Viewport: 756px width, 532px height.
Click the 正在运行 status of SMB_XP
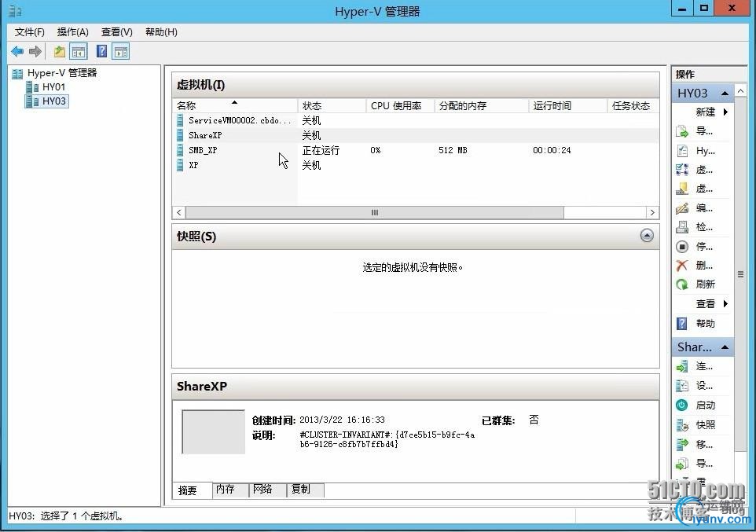(321, 150)
